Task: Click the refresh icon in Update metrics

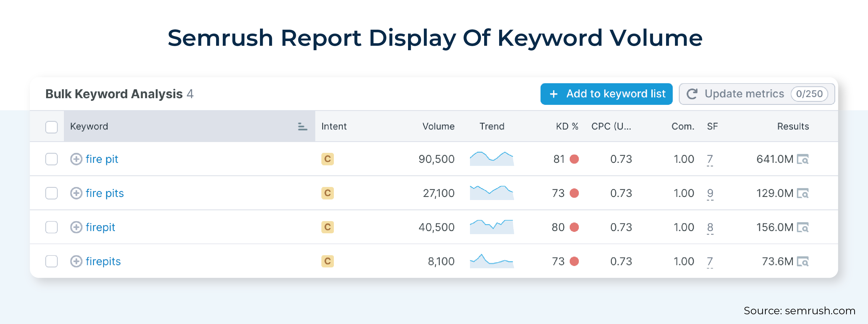Action: [692, 94]
